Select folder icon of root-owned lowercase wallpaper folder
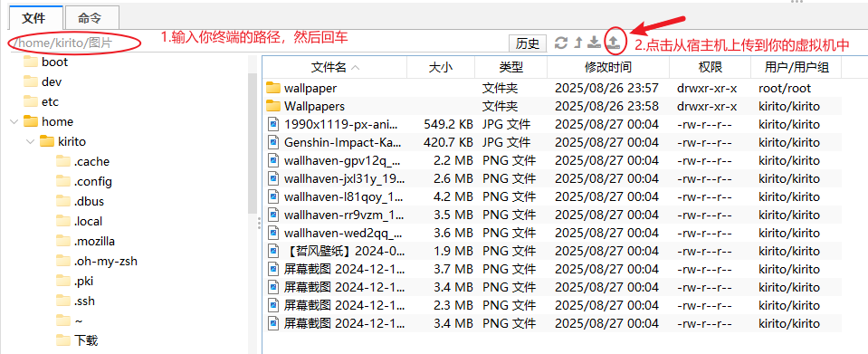This screenshot has width=868, height=354. [x=273, y=88]
